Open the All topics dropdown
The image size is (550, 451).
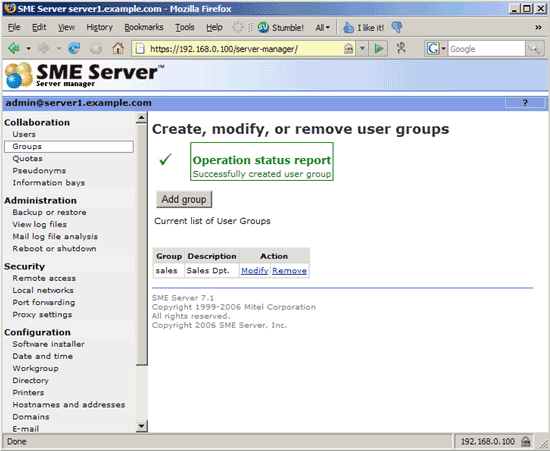point(322,27)
